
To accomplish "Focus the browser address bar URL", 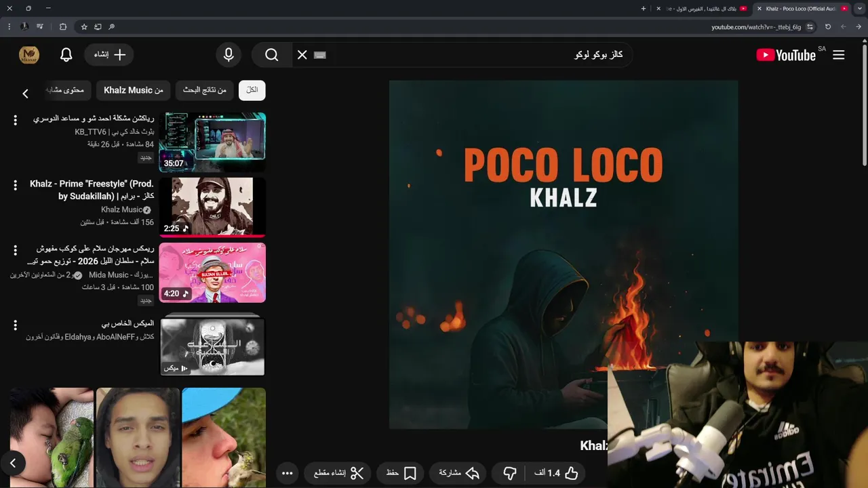I will point(755,27).
